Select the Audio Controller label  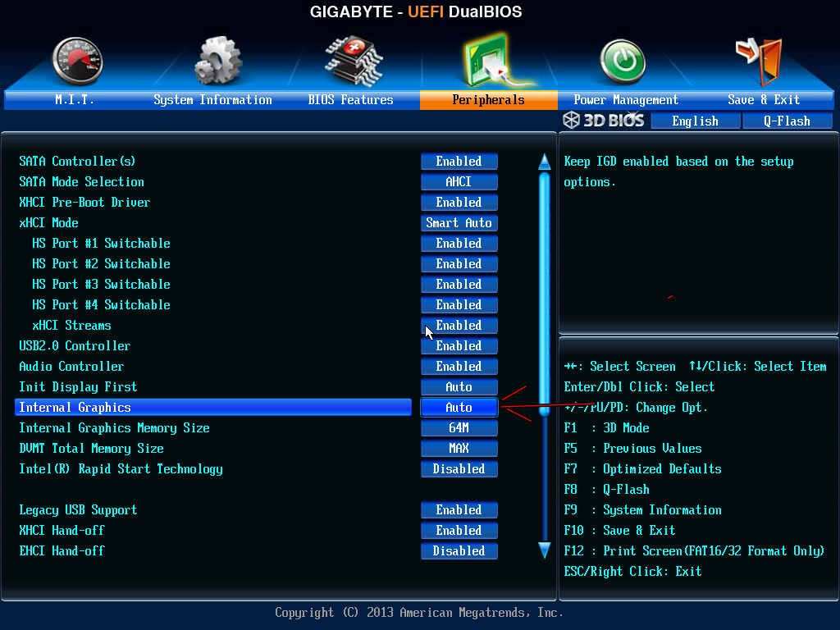click(x=71, y=367)
